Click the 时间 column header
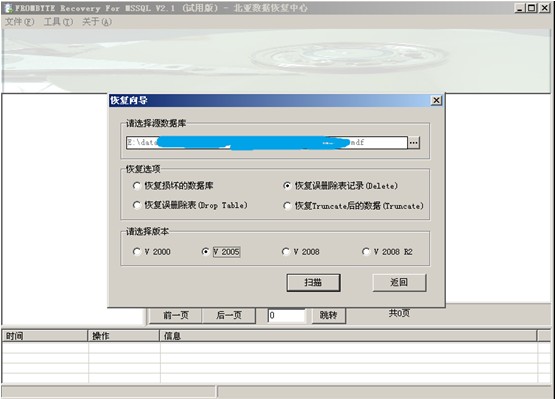 [45, 335]
